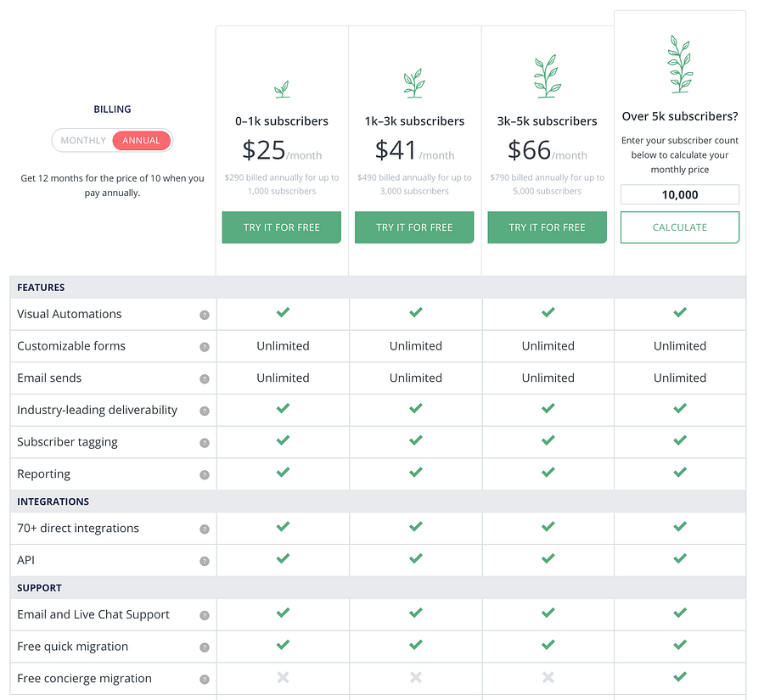Click question mark beside Subscriber tagging
Screen dimensions: 764x700
pos(204,443)
